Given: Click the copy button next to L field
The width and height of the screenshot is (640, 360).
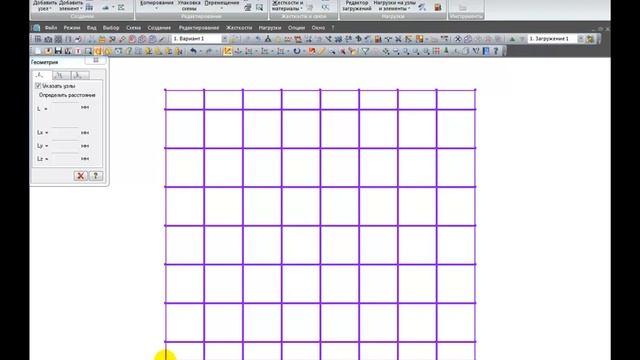Looking at the screenshot, I should click(x=85, y=107).
